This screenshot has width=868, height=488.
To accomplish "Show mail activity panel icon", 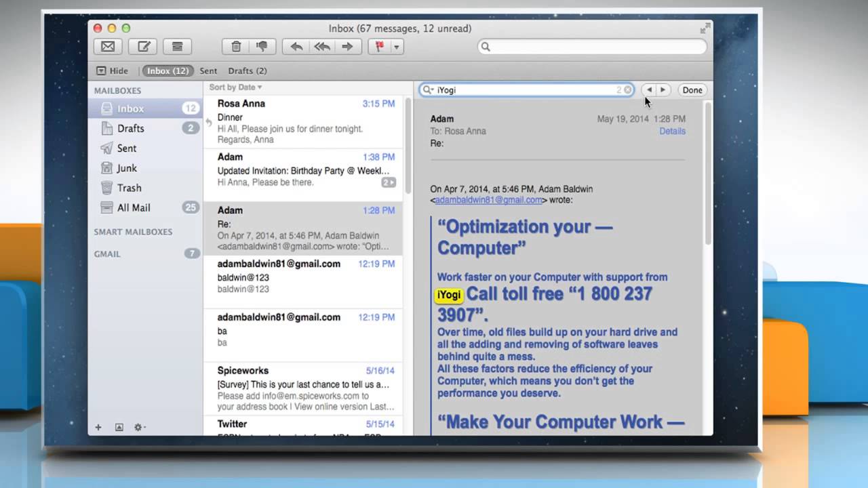I will coord(119,427).
